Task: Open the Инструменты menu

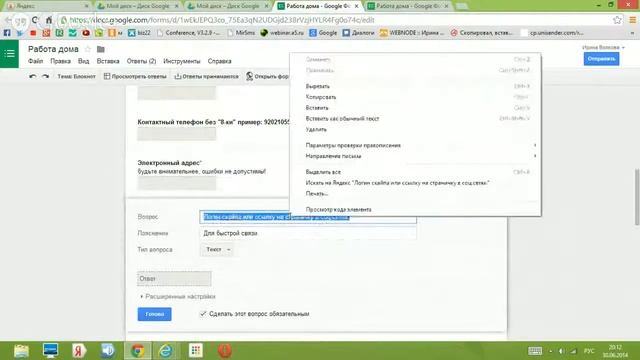Action: pyautogui.click(x=182, y=61)
